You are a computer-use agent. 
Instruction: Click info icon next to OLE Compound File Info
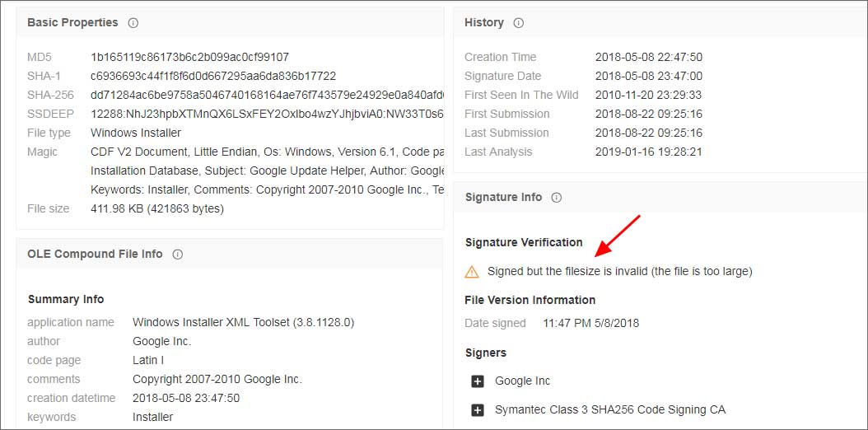(177, 255)
